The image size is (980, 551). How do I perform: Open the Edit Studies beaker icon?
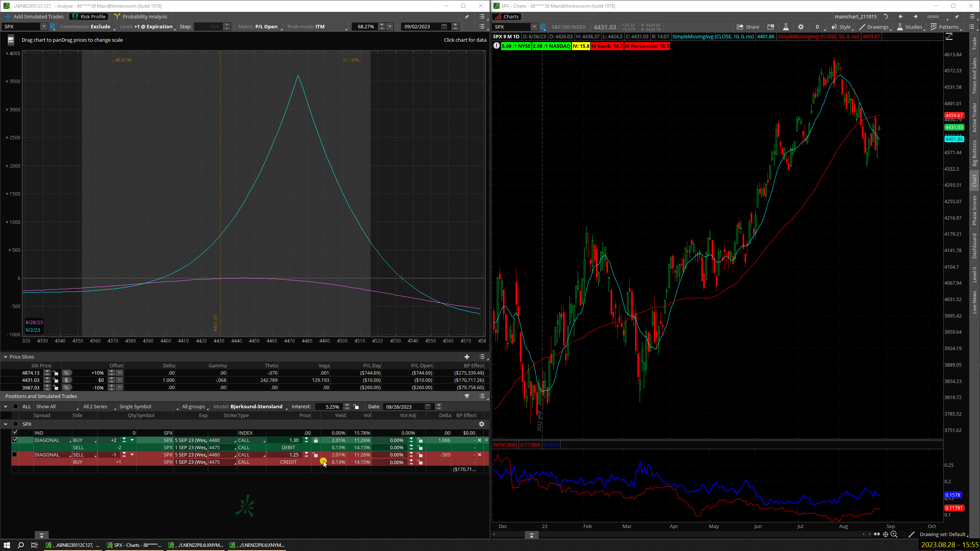[x=786, y=27]
